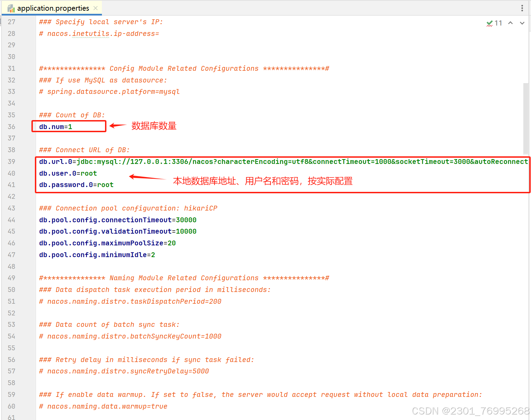Click the '### Data count of batch sync task:' comment
Screen dimensions: 531x420
point(109,325)
